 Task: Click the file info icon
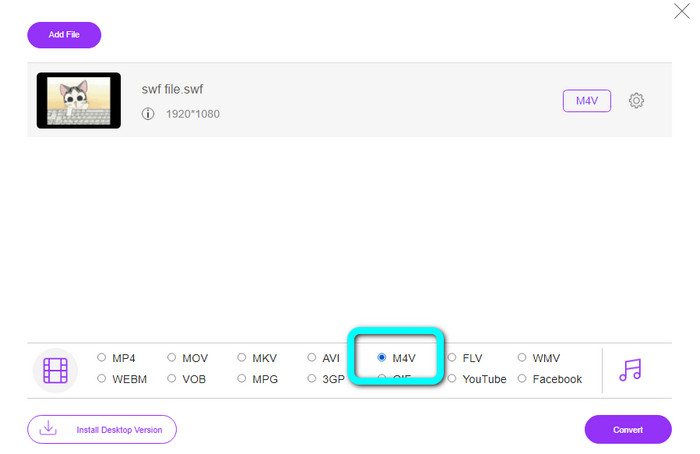(x=148, y=114)
